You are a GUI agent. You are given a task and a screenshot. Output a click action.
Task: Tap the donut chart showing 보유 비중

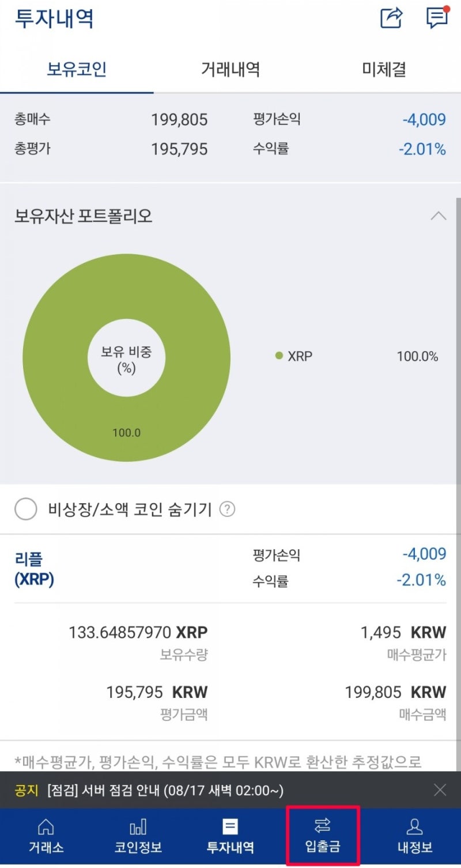(126, 357)
